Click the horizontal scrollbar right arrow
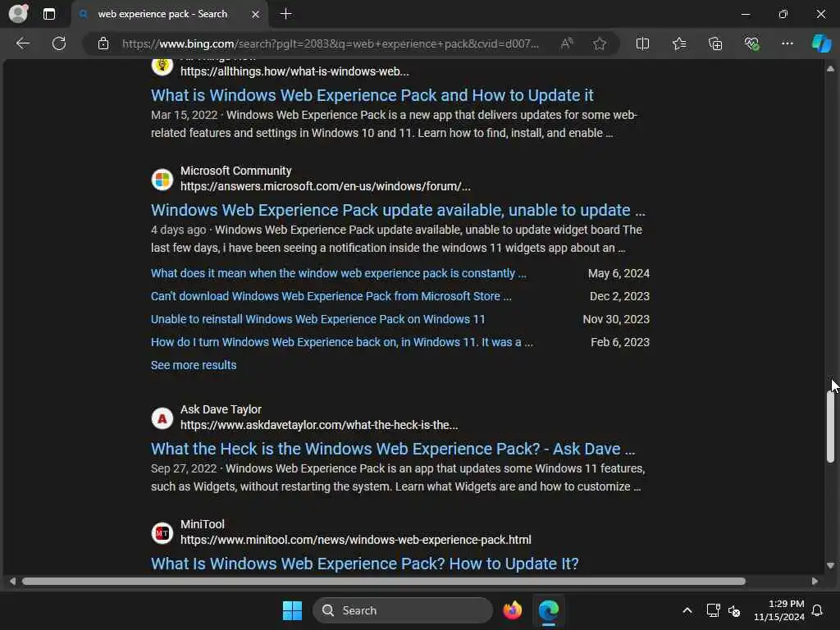 pos(815,582)
